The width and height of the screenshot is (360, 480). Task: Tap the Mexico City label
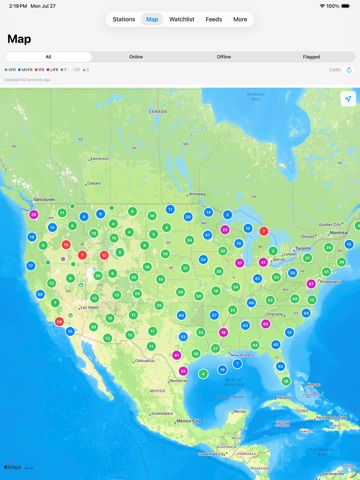point(188,421)
